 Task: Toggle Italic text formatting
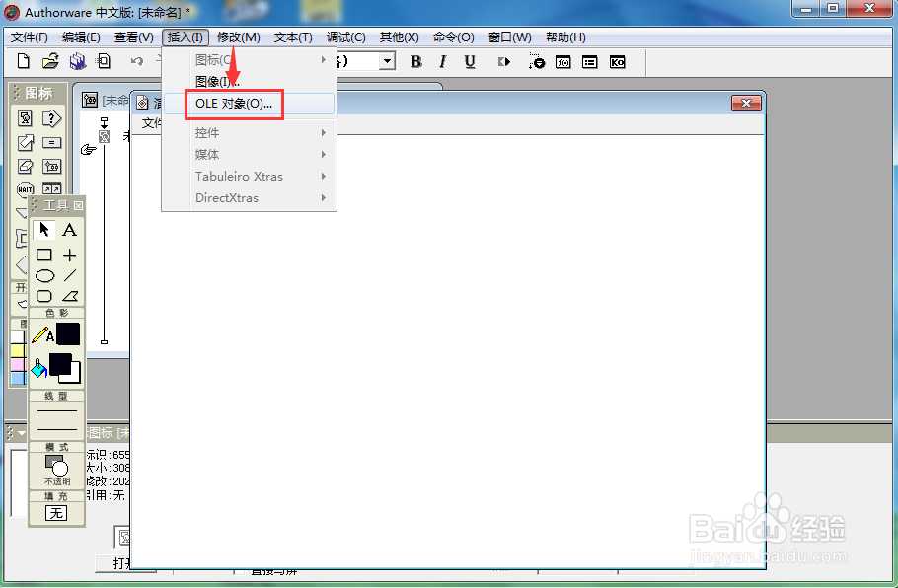pyautogui.click(x=443, y=61)
